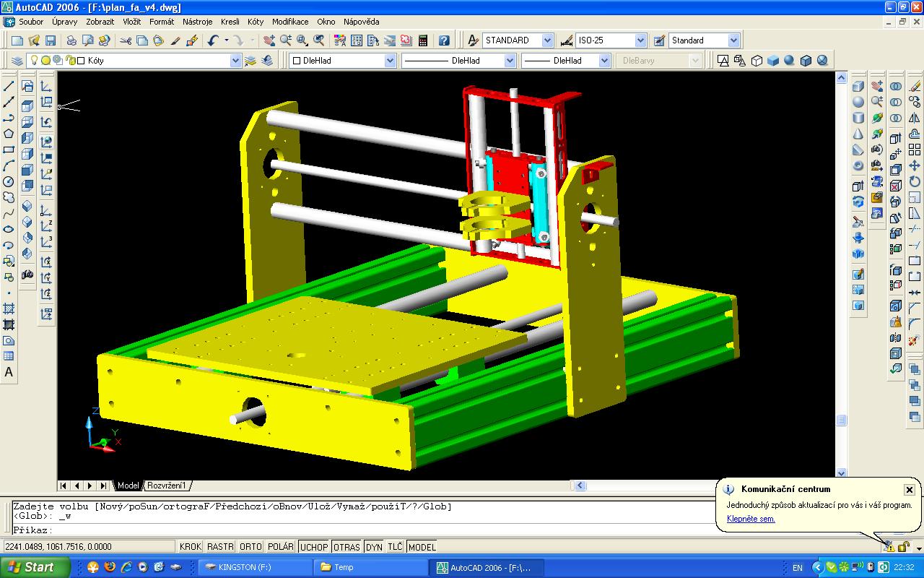Toggle KROK snap mode
This screenshot has width=924, height=578.
point(191,547)
